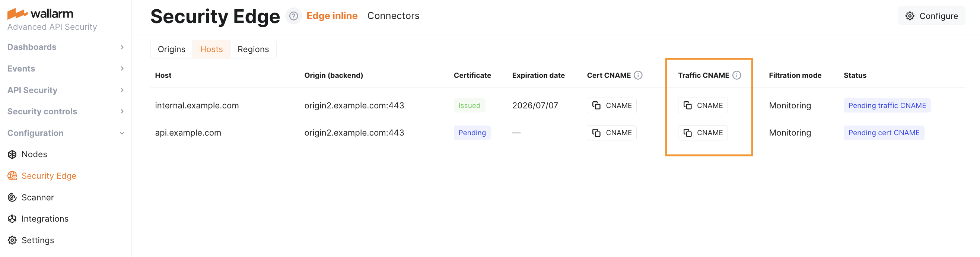Click the help question mark beside Security Edge
980x257 pixels.
(x=293, y=16)
